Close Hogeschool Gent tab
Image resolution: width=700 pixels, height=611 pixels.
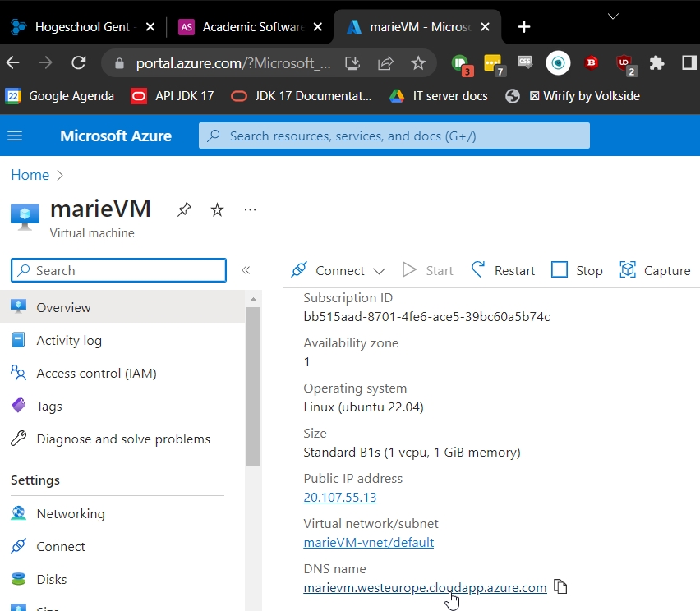pos(150,27)
